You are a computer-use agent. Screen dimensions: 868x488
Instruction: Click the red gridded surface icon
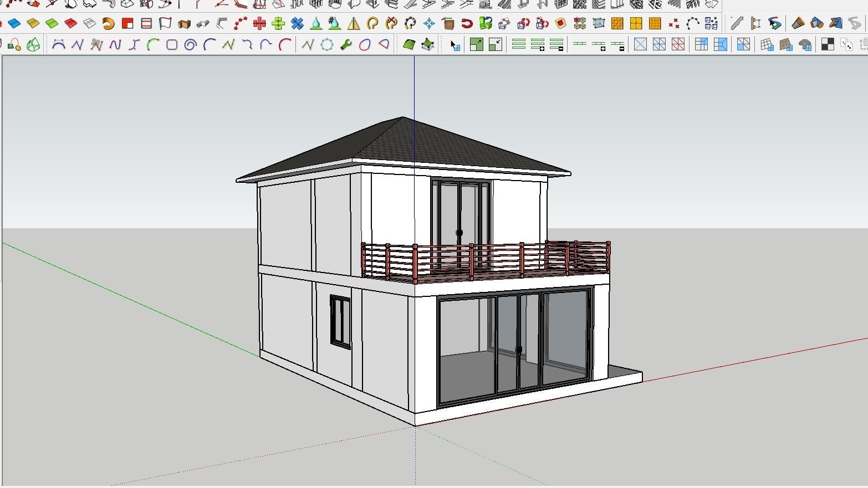[70, 23]
